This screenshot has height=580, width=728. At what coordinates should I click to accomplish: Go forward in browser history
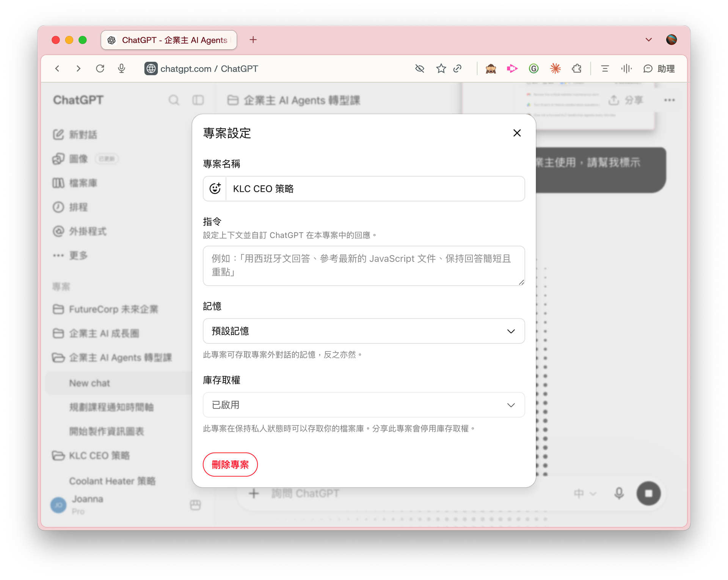(x=78, y=69)
